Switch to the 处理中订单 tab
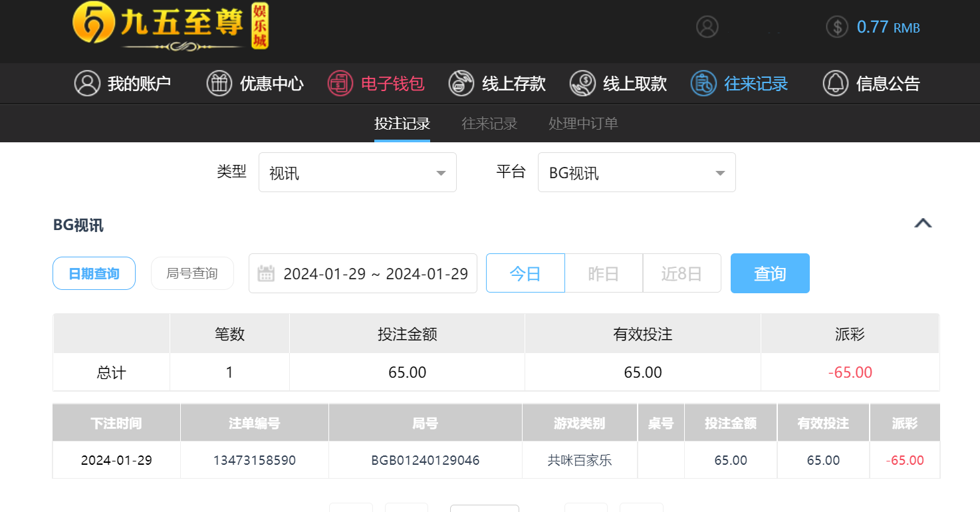 point(584,124)
